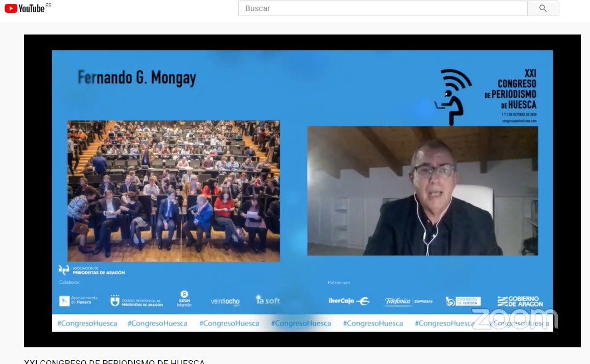This screenshot has width=590, height=364.
Task: Click the Asociación de Periodistas de Aragón logo
Action: [92, 270]
